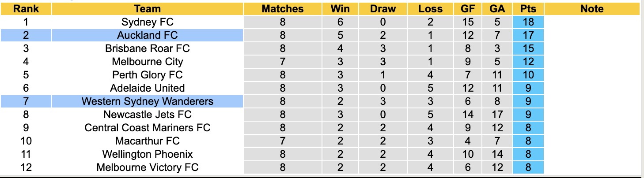Click the Rank column header
The width and height of the screenshot is (644, 178).
pyautogui.click(x=26, y=9)
